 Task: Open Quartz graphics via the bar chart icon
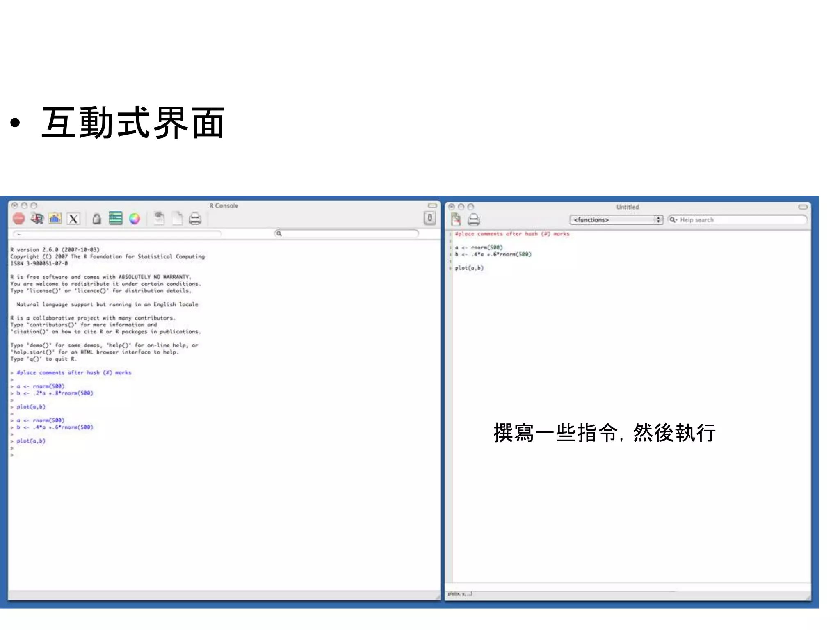click(x=55, y=219)
